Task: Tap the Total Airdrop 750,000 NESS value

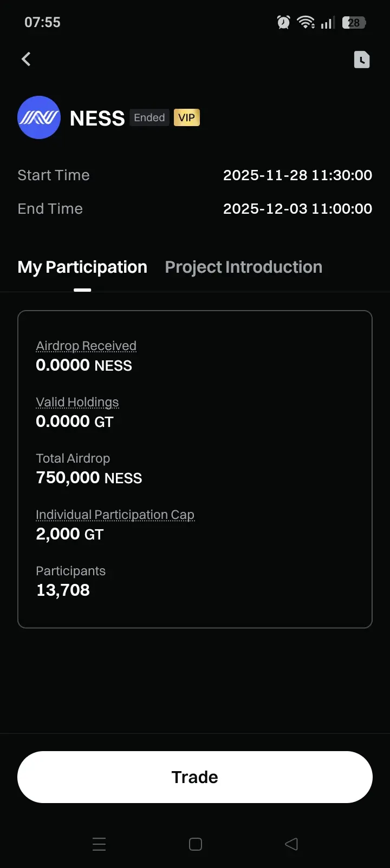Action: point(89,478)
